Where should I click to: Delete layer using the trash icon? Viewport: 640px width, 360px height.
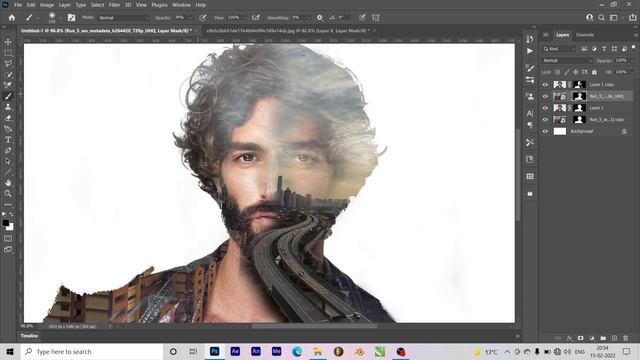click(x=625, y=338)
